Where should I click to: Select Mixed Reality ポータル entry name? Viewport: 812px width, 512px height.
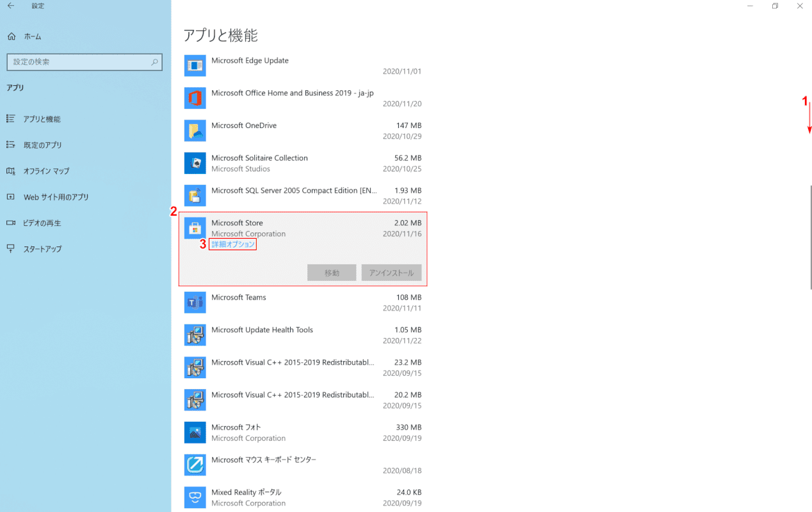(x=246, y=493)
